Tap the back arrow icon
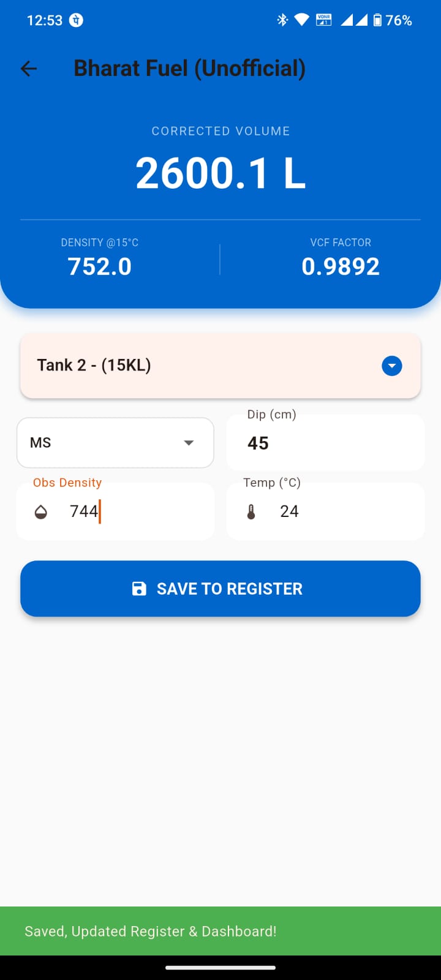Viewport: 441px width, 980px height. click(x=29, y=69)
